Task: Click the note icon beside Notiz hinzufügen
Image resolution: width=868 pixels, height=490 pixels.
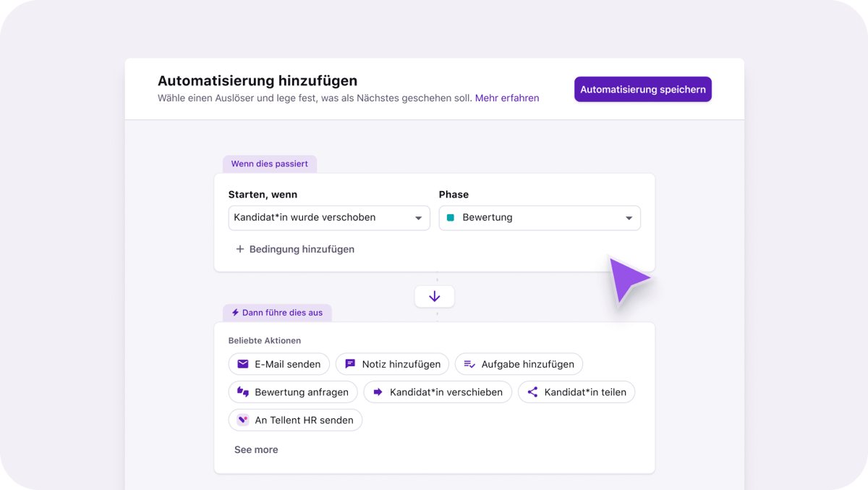Action: [351, 364]
